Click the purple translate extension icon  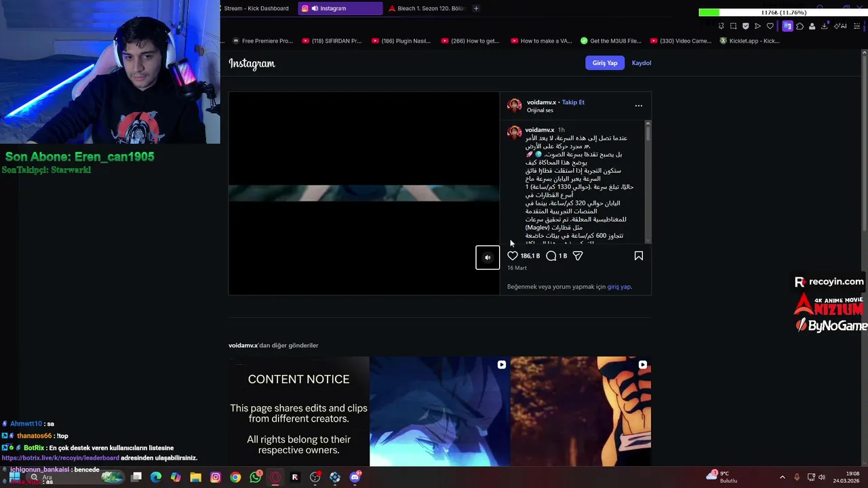(787, 26)
